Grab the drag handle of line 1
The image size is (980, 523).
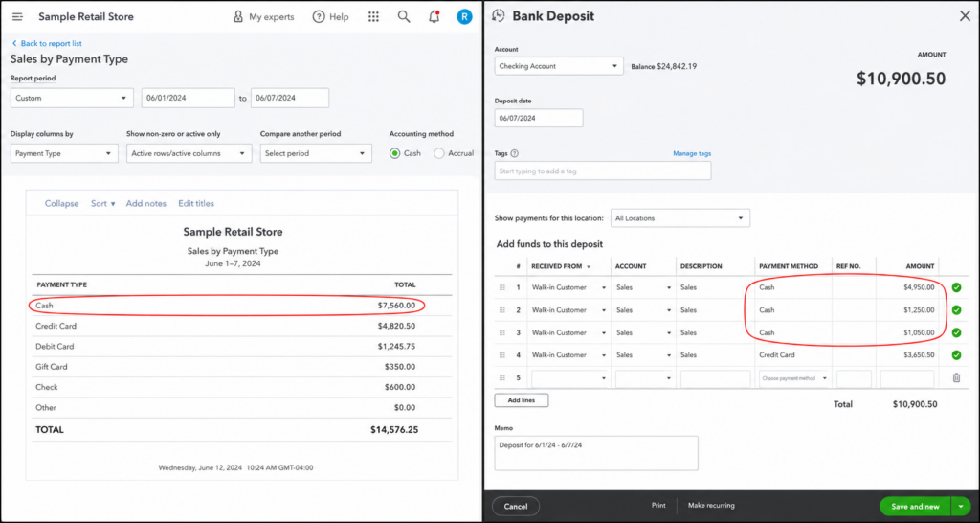(501, 287)
